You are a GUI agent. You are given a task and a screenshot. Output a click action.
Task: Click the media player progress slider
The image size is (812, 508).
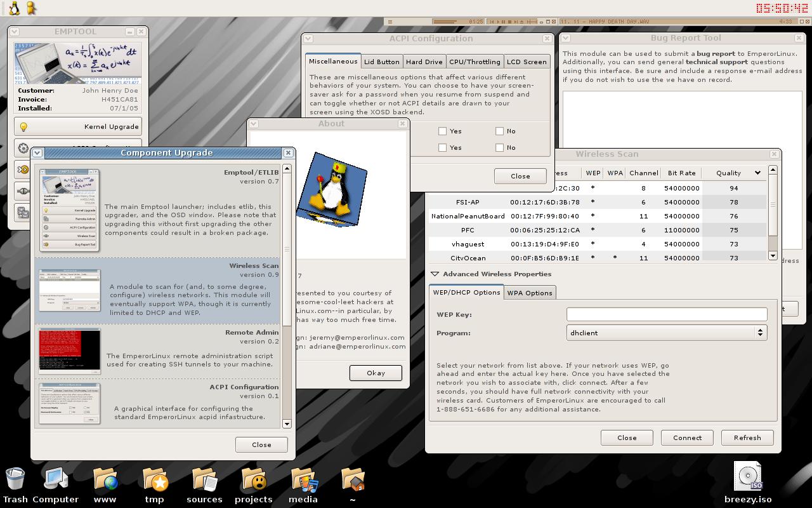(532, 22)
